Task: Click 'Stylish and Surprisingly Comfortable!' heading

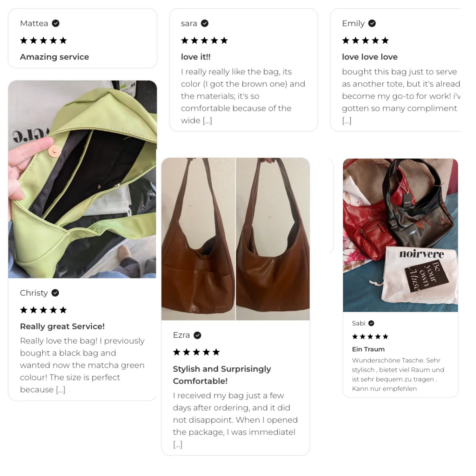Action: coord(222,375)
